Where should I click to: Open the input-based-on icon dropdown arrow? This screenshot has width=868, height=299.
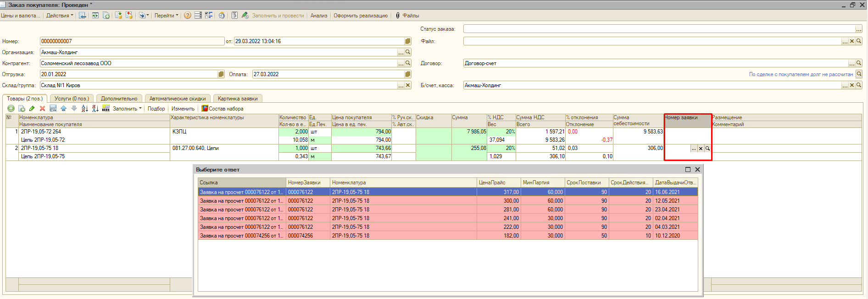click(x=147, y=15)
